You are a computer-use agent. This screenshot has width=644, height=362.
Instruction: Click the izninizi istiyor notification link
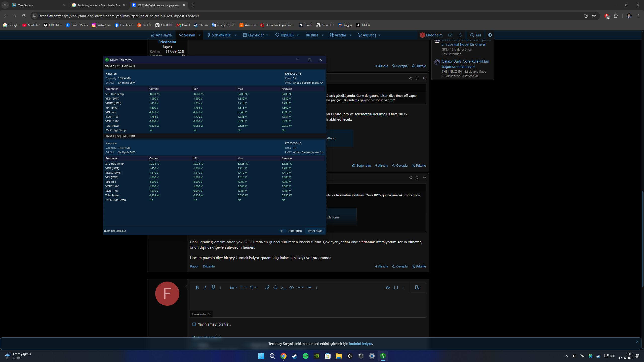click(360, 344)
